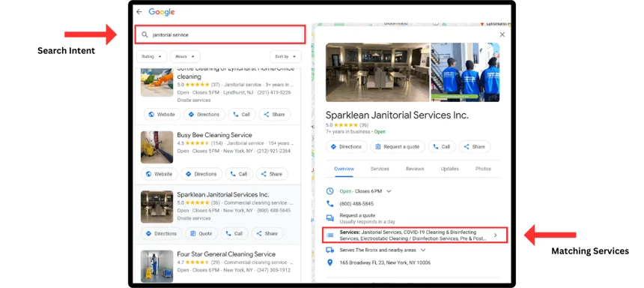Click Four Star General Cleaning Service thumbnail

coord(157,266)
